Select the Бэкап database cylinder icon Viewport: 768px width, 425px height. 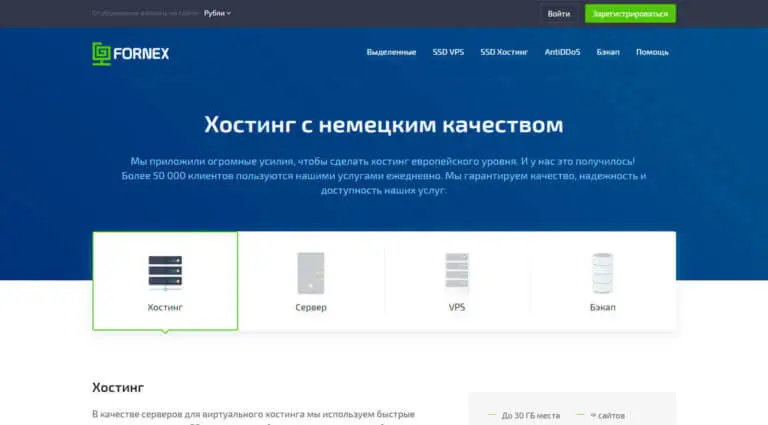point(602,273)
